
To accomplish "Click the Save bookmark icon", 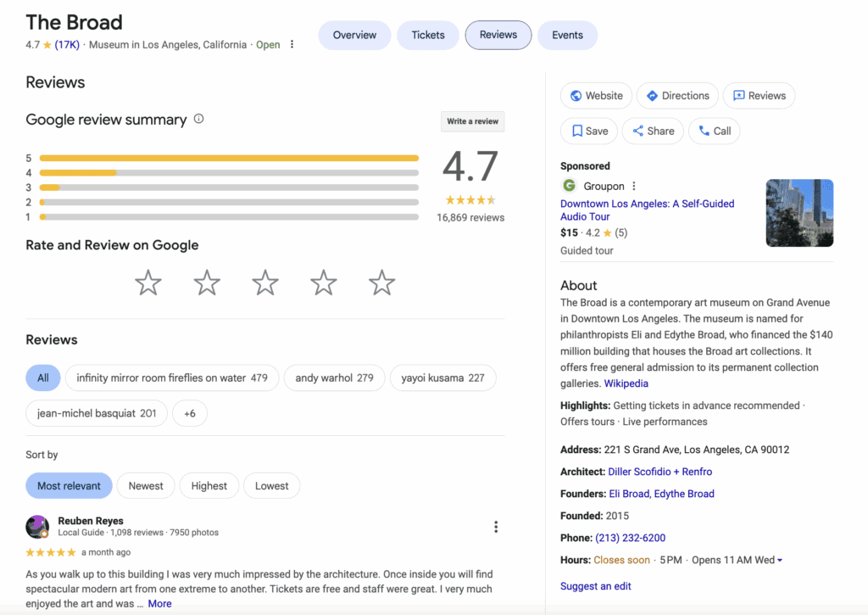I will 576,131.
